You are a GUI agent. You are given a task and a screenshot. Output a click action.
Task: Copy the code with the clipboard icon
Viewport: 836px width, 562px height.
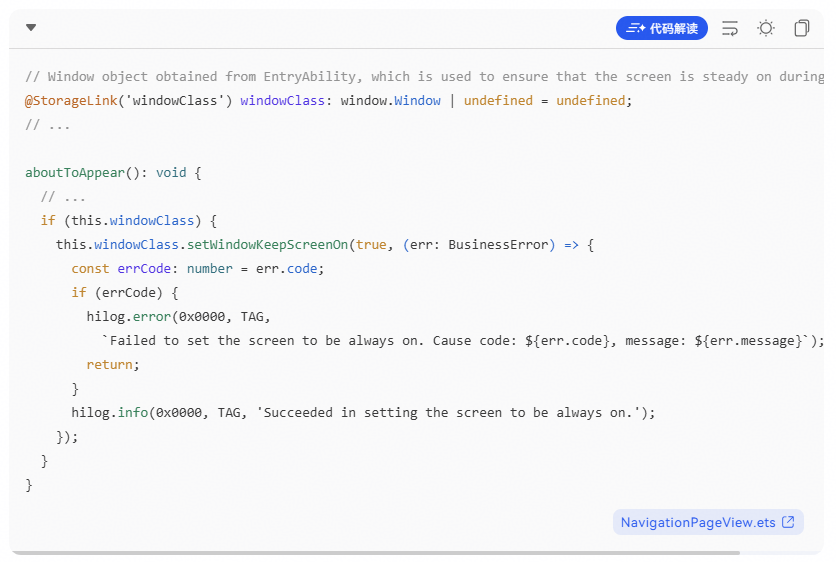tap(801, 28)
